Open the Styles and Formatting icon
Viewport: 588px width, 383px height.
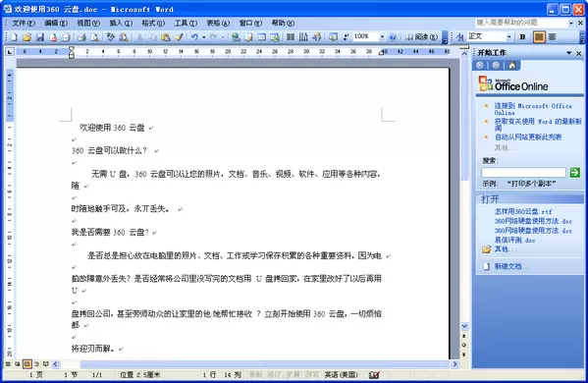(460, 36)
